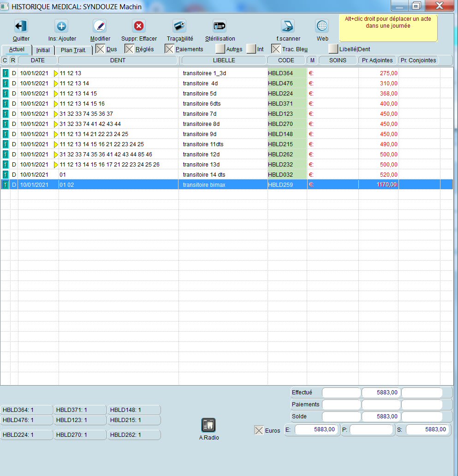Click the green HBLD476 code cell

click(287, 83)
